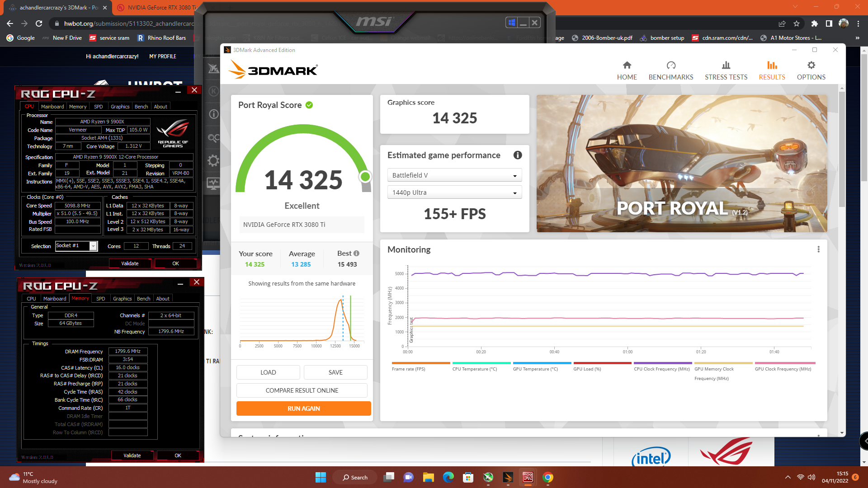Image resolution: width=868 pixels, height=488 pixels.
Task: Select the Results bar-chart icon
Action: pyautogui.click(x=772, y=65)
